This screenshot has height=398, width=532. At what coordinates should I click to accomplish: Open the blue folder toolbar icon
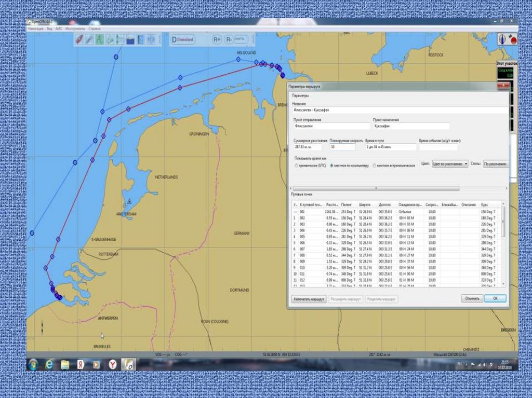point(130,39)
